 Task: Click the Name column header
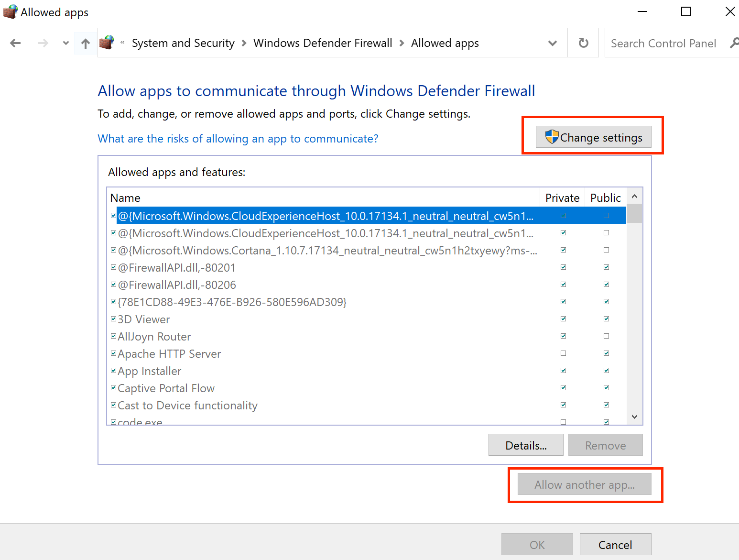pos(323,198)
